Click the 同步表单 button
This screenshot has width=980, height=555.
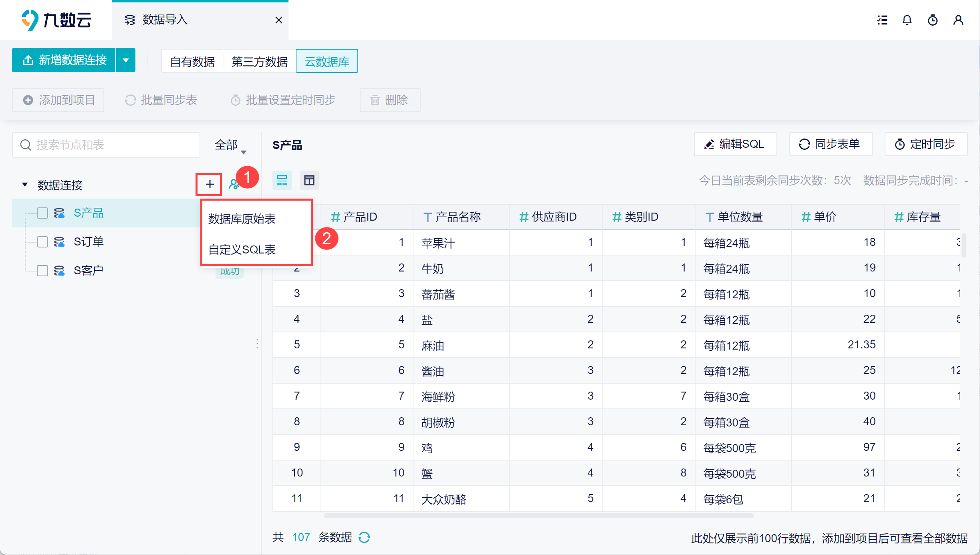click(830, 144)
